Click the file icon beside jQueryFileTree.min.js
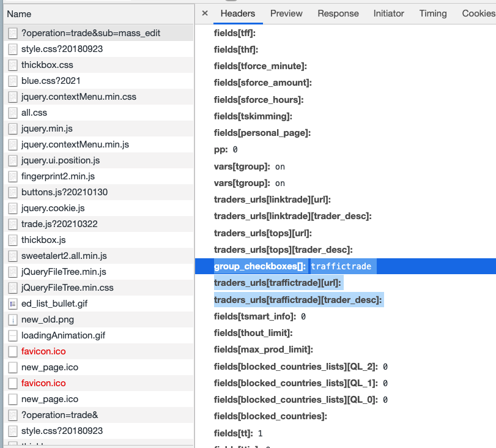 click(x=13, y=272)
